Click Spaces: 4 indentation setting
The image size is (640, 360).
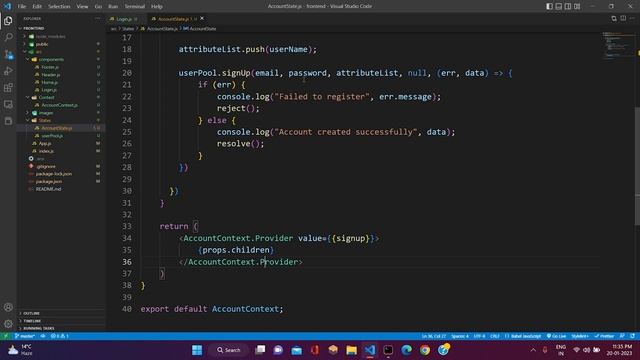(460, 336)
